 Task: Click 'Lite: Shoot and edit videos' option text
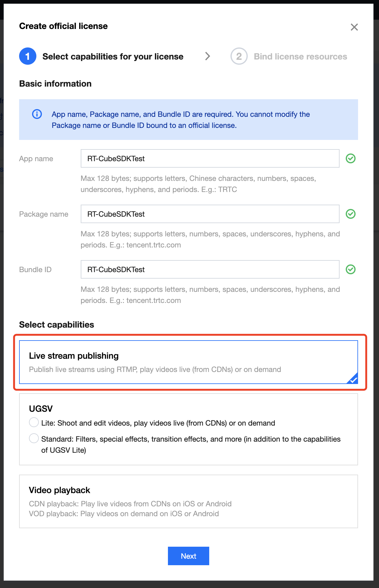point(158,423)
